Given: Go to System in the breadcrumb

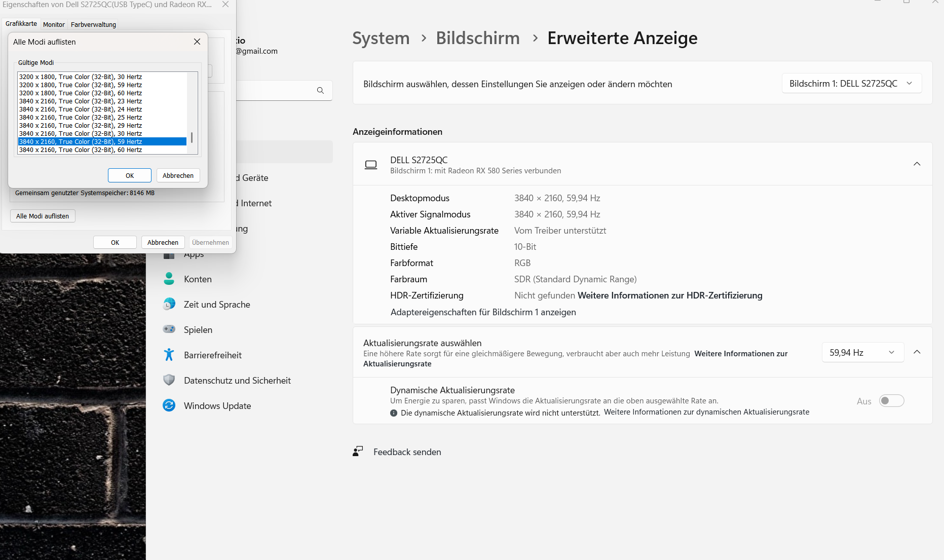Looking at the screenshot, I should 381,38.
